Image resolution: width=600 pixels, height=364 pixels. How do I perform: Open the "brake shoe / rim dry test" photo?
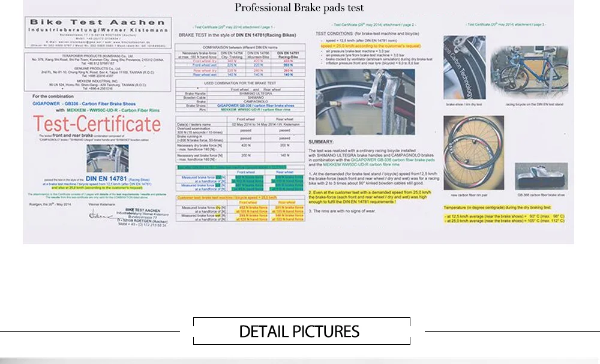pos(464,68)
